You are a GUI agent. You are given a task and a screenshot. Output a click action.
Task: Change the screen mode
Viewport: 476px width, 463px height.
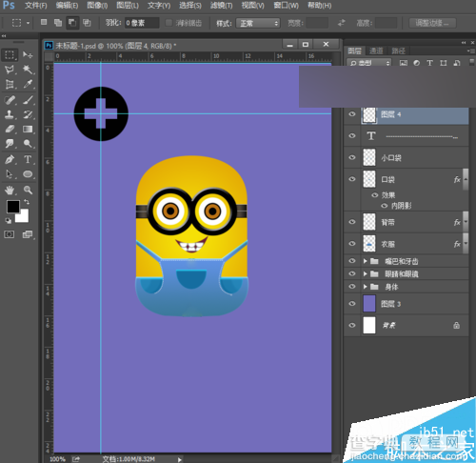click(x=28, y=234)
